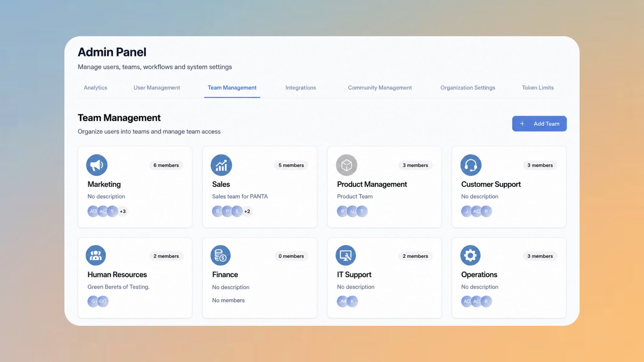The image size is (644, 362).
Task: Open the Analytics tab
Action: (x=95, y=87)
